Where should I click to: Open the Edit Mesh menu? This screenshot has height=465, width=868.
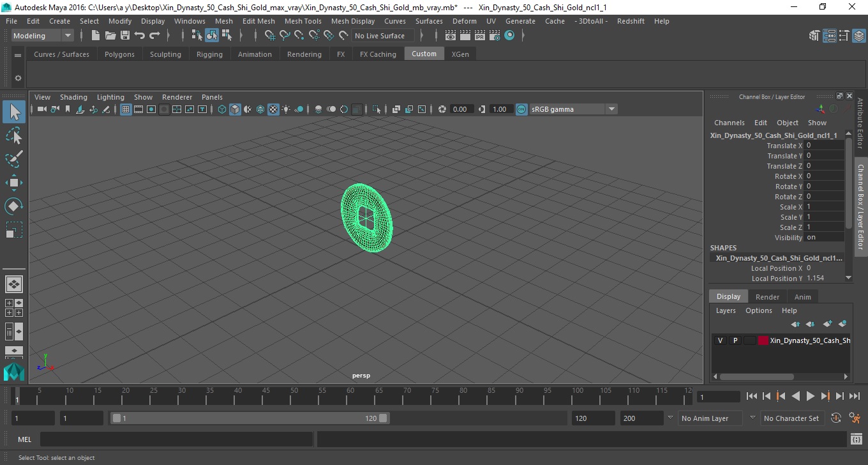tap(258, 21)
